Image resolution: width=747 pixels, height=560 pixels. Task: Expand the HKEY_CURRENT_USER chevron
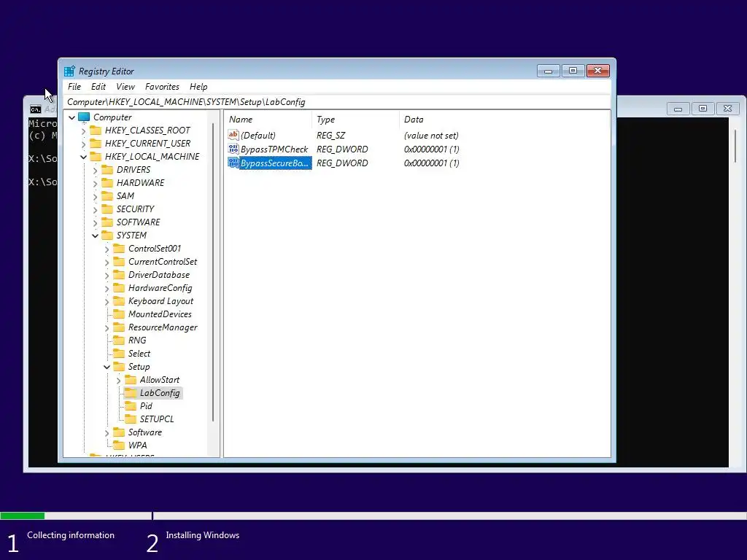(84, 144)
